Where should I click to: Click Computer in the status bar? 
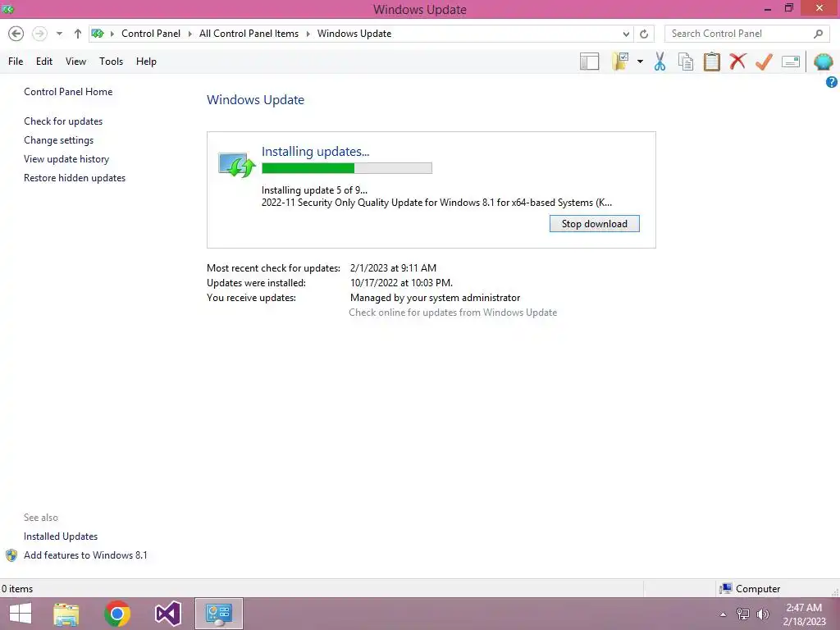pos(750,589)
